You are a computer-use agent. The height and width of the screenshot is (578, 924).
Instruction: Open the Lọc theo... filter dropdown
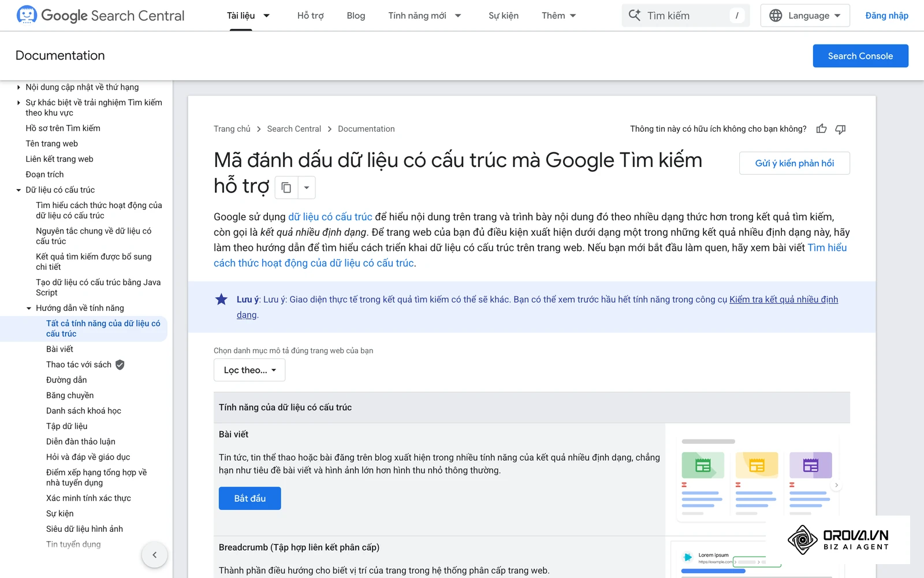coord(249,370)
